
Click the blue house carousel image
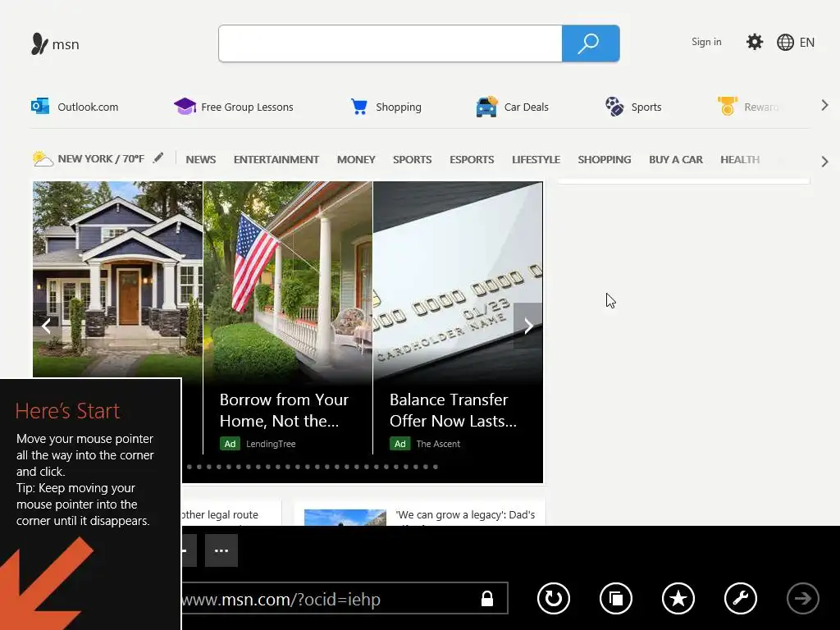117,279
